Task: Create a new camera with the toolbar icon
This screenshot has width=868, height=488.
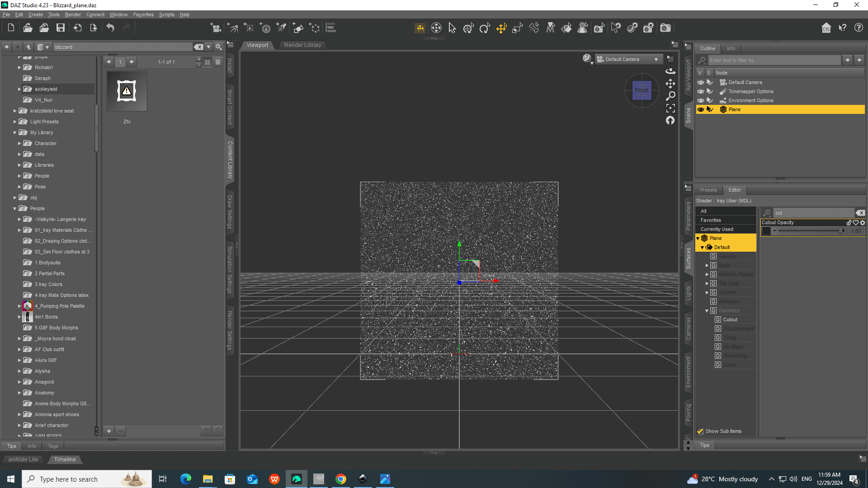Action: point(216,28)
